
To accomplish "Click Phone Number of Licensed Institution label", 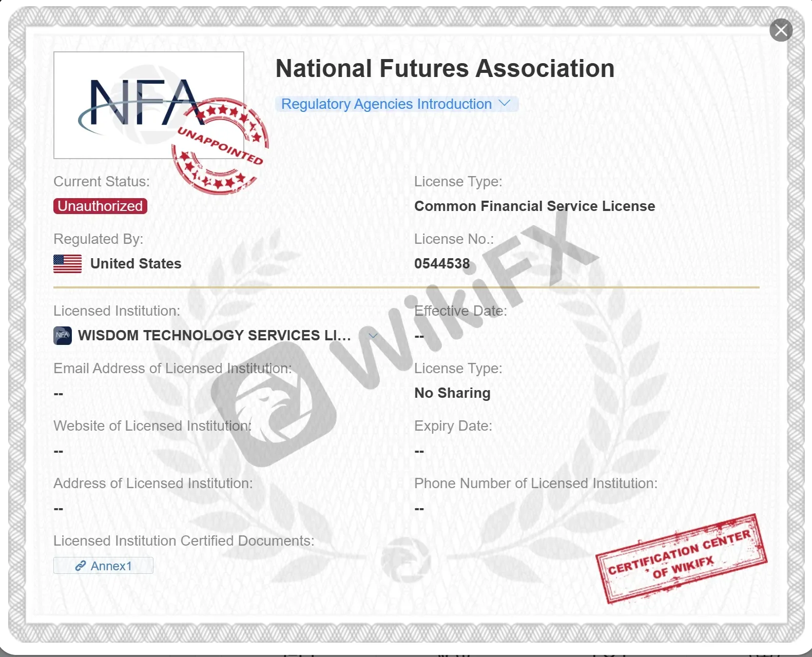I will (536, 484).
